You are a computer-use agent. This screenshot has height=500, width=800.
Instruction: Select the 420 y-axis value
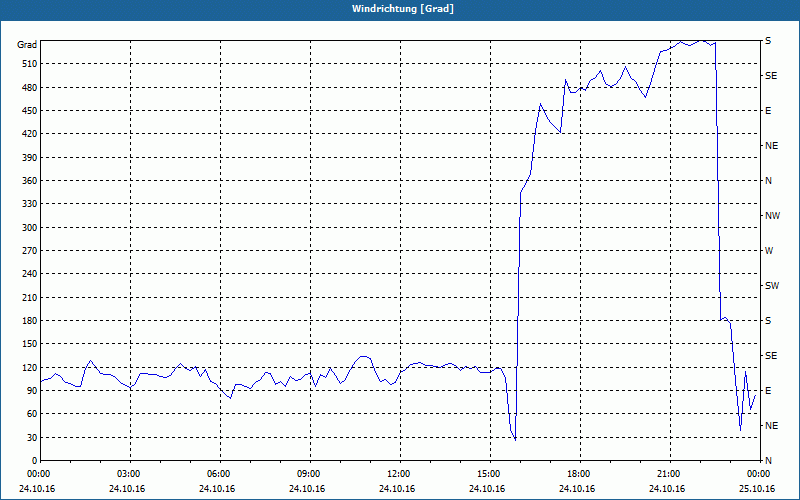(x=30, y=134)
